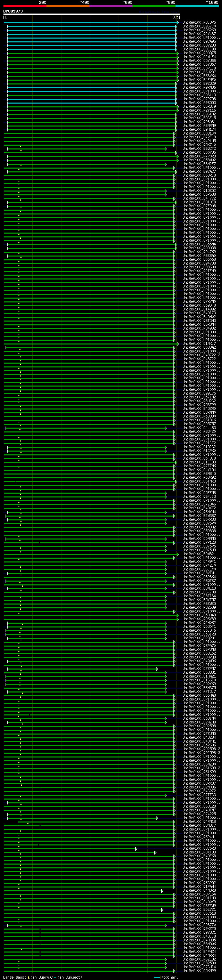
Task: Select the UniRef100_Q8C6R3 label
Action: 199,848
